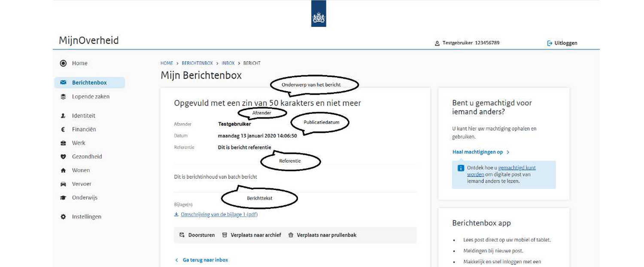Click the 'Opgevuld met een zin' subject line

[267, 103]
